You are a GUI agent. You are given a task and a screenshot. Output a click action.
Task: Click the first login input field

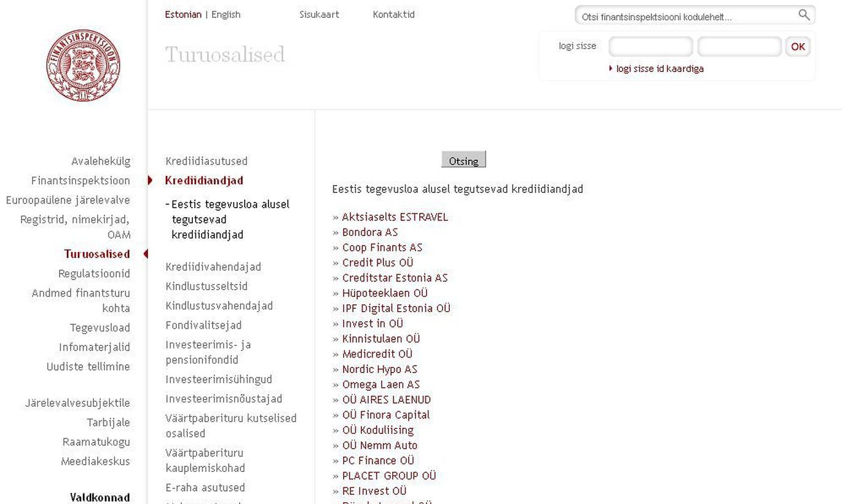(x=650, y=47)
